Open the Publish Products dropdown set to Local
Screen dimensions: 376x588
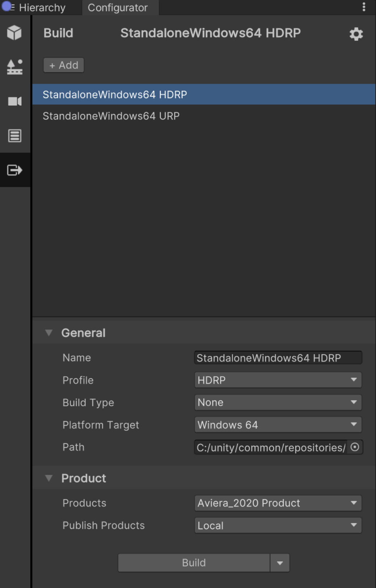pyautogui.click(x=278, y=525)
